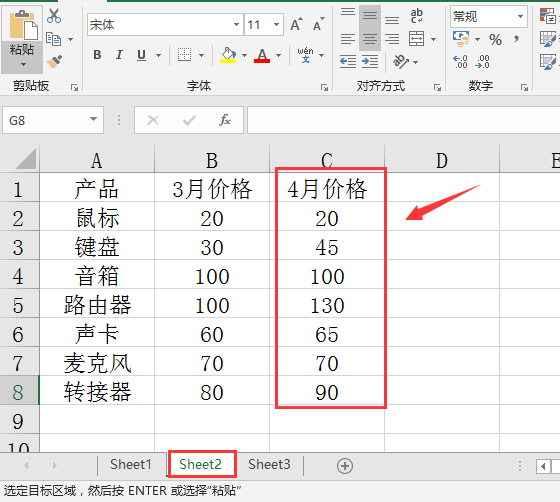Click Merge and Center icon
The width and height of the screenshot is (560, 502).
[x=416, y=39]
